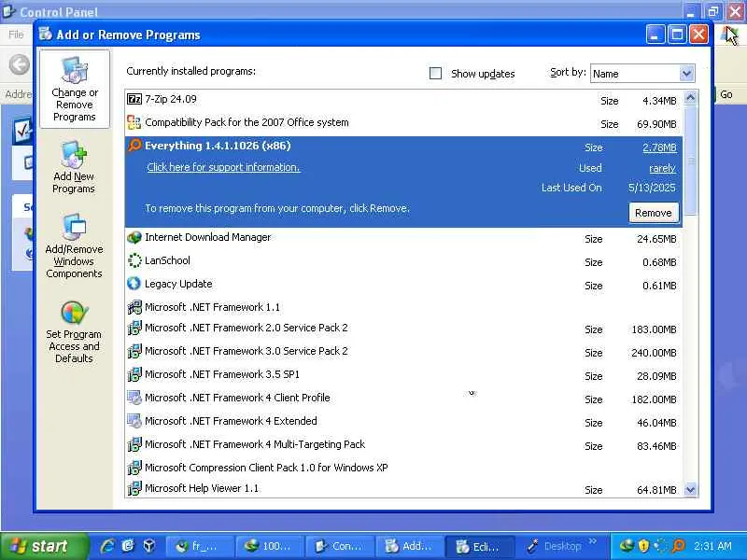Screen dimensions: 747x560
Task: Select Microsoft .NET Framework 3.5 SP1 entry
Action: point(403,375)
